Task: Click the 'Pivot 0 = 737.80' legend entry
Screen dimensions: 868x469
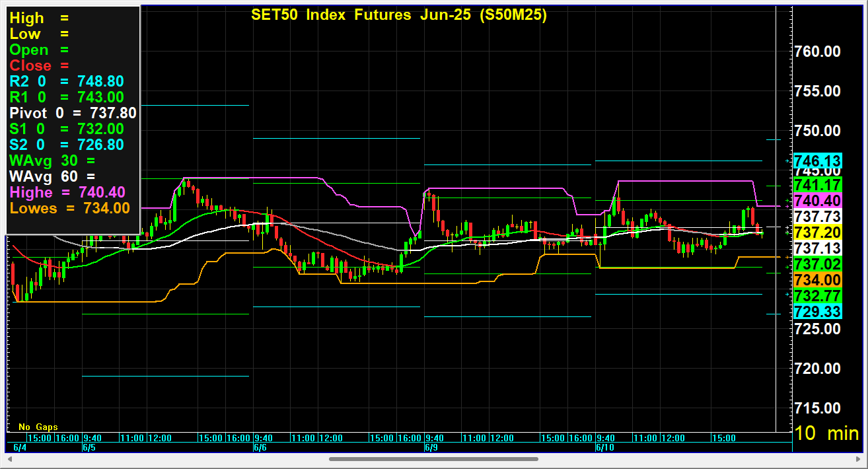Action: click(x=73, y=113)
